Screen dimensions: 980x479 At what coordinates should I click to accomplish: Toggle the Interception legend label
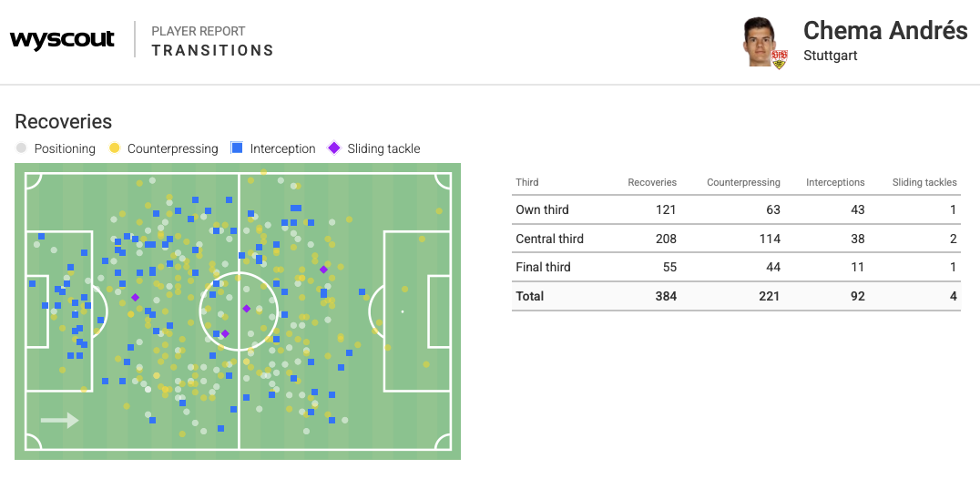point(282,148)
